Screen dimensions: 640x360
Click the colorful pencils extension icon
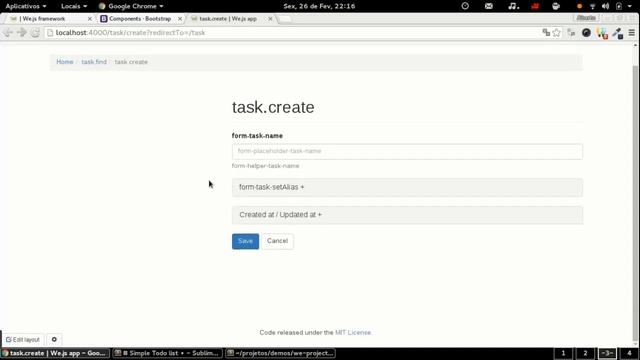click(602, 33)
